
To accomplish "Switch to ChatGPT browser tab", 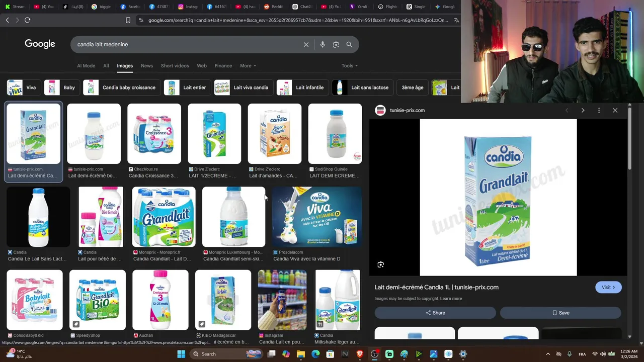I will pos(301,7).
